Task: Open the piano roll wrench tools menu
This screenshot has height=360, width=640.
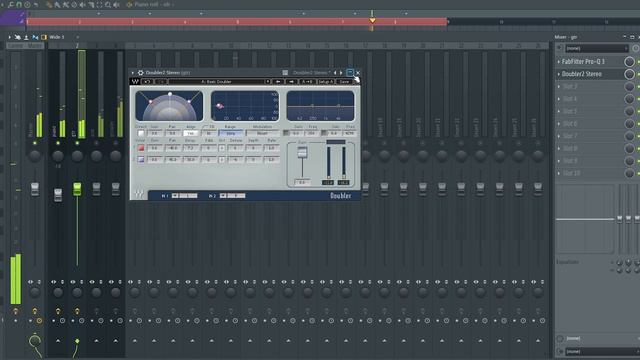Action: [11, 4]
